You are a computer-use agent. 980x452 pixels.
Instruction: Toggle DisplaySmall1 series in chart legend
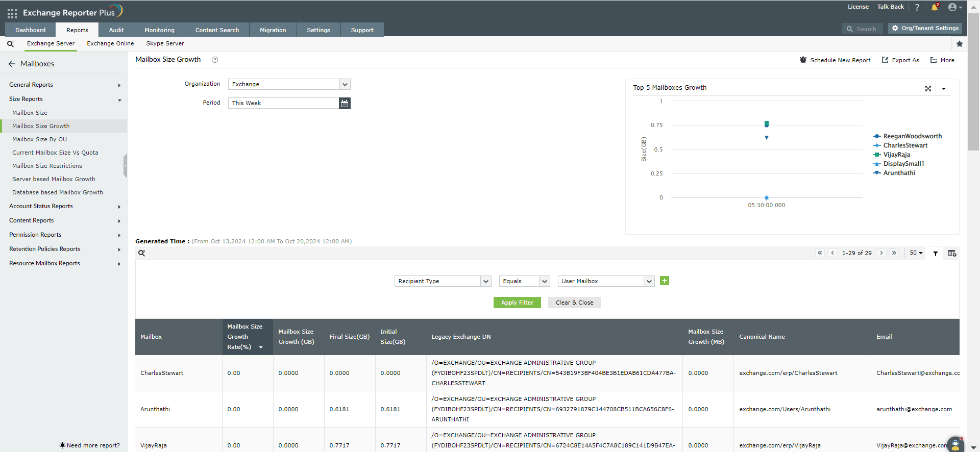pos(898,164)
